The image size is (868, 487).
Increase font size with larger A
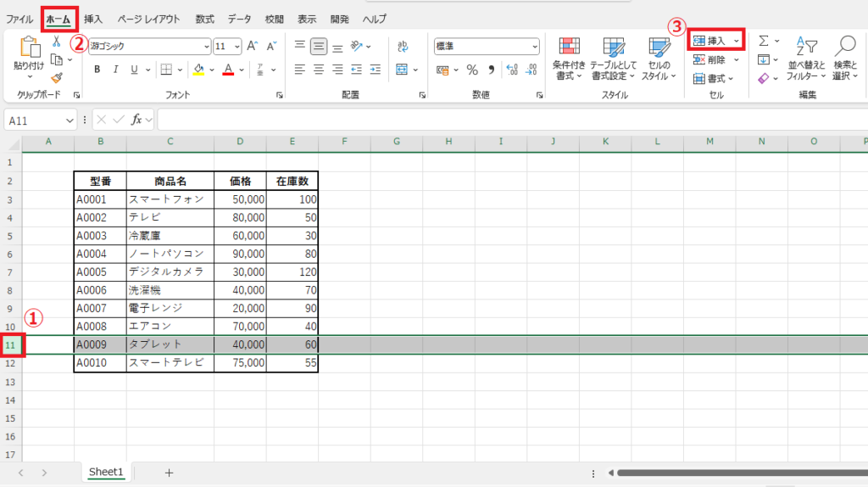pyautogui.click(x=252, y=46)
